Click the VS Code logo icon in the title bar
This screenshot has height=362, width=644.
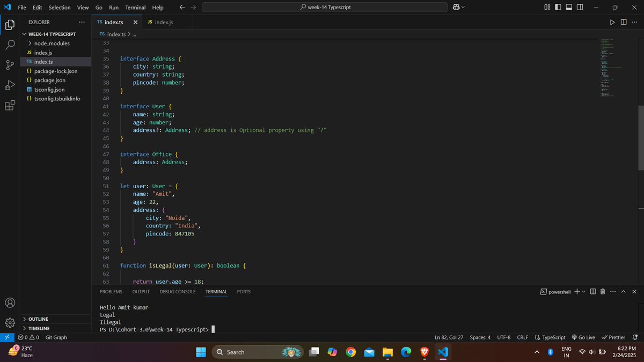tap(7, 7)
